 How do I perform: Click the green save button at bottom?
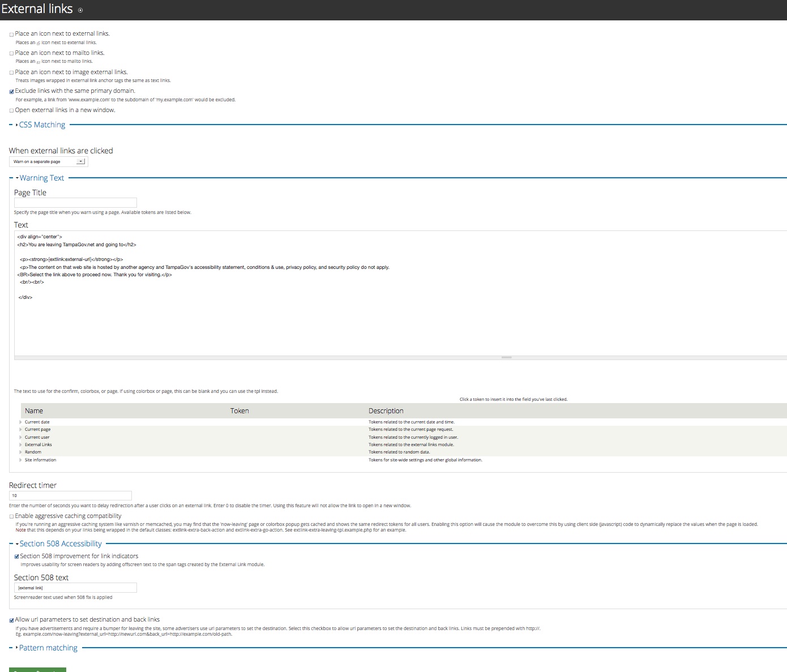[x=37, y=669]
